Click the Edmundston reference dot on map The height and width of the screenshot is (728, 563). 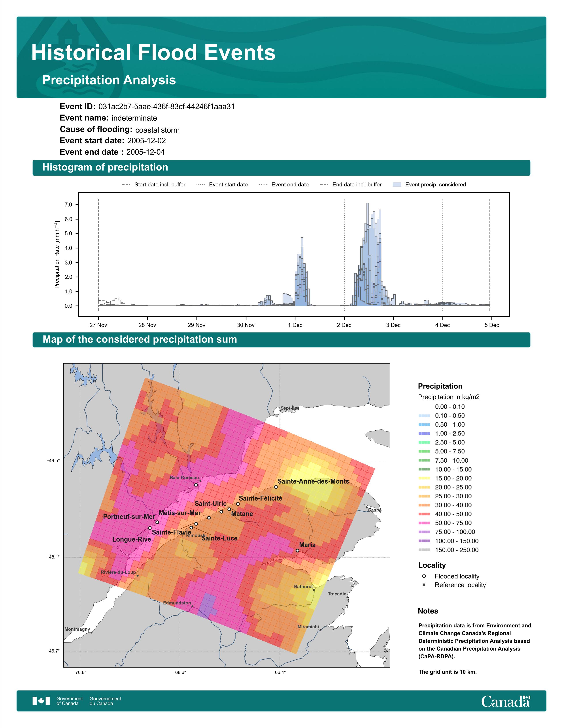tap(192, 606)
